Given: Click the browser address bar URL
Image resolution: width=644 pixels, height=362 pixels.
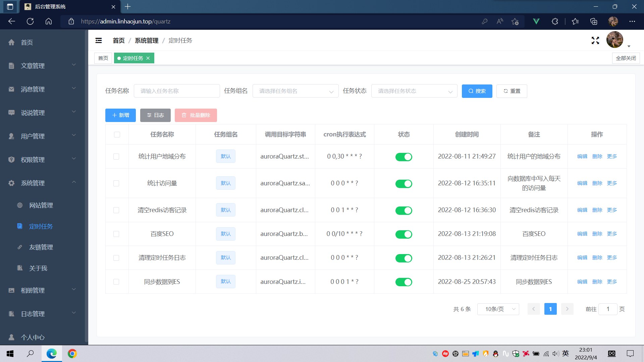Looking at the screenshot, I should point(125,21).
